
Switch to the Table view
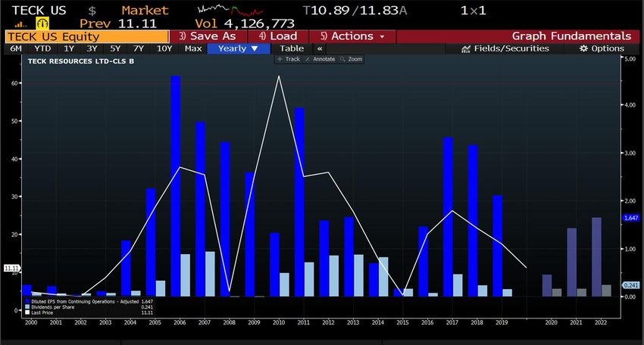pos(292,48)
